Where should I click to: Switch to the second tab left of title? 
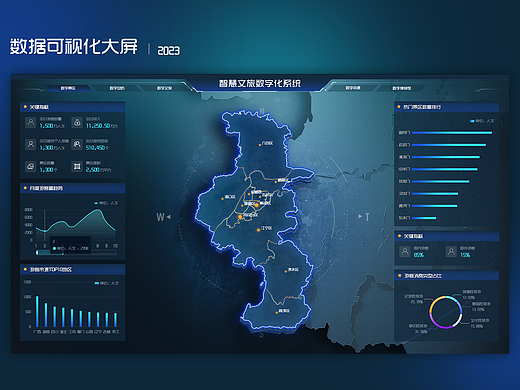click(117, 88)
